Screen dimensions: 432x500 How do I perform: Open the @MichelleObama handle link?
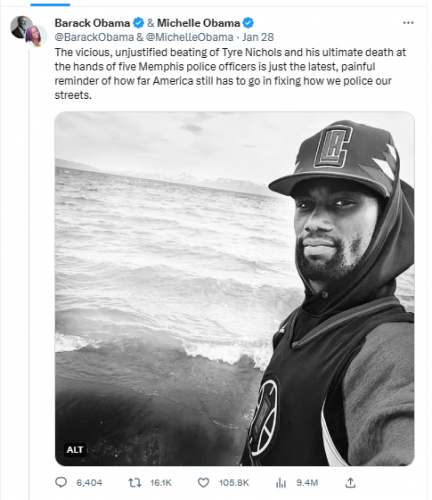point(190,37)
